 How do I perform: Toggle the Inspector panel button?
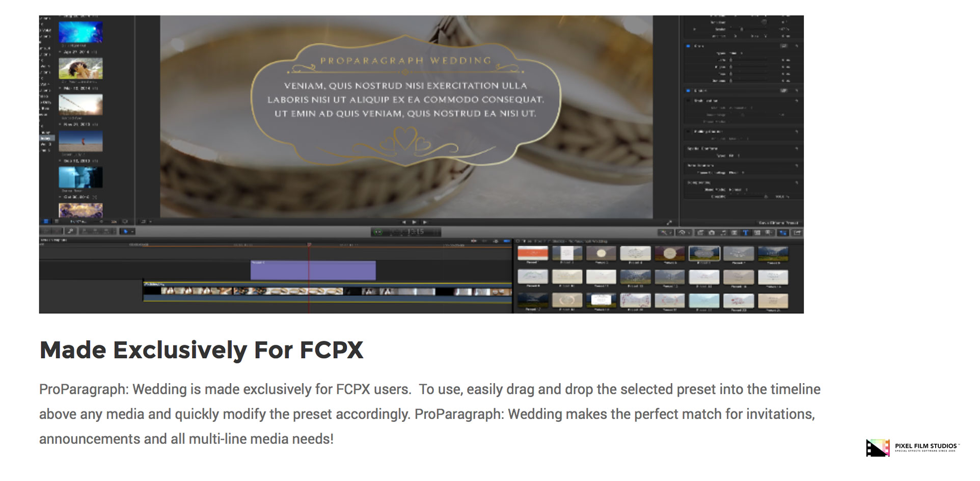783,233
